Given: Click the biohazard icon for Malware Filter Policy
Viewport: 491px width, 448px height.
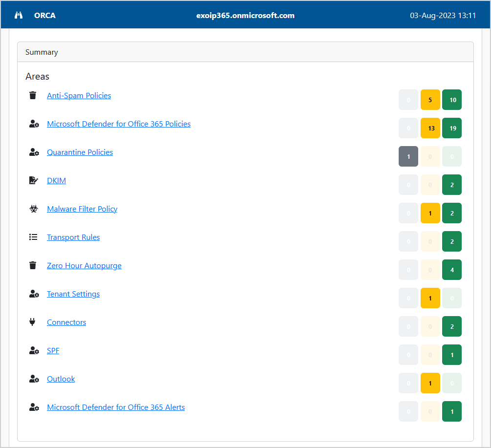Looking at the screenshot, I should (33, 209).
